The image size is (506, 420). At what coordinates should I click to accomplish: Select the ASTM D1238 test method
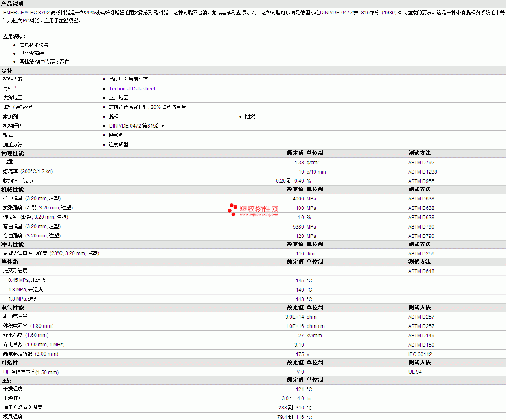(423, 172)
